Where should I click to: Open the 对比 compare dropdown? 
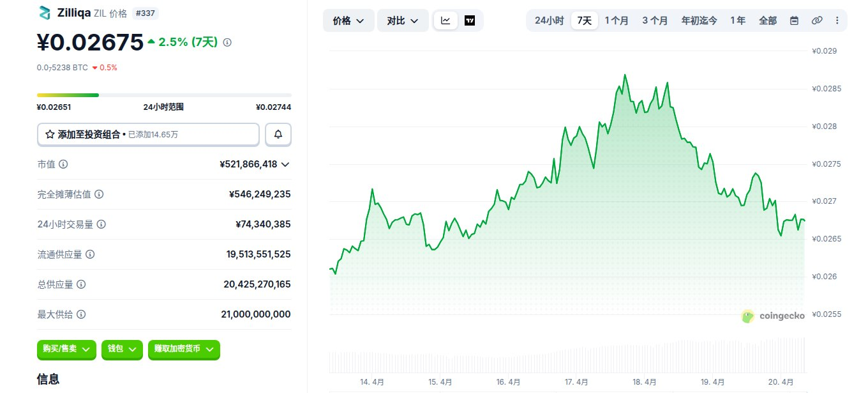click(x=403, y=20)
